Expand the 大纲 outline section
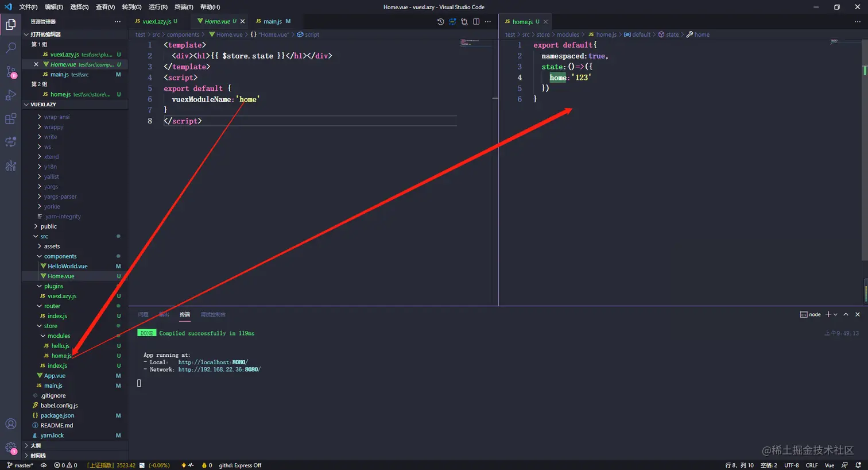Screen dimensions: 868x470 pos(75,445)
